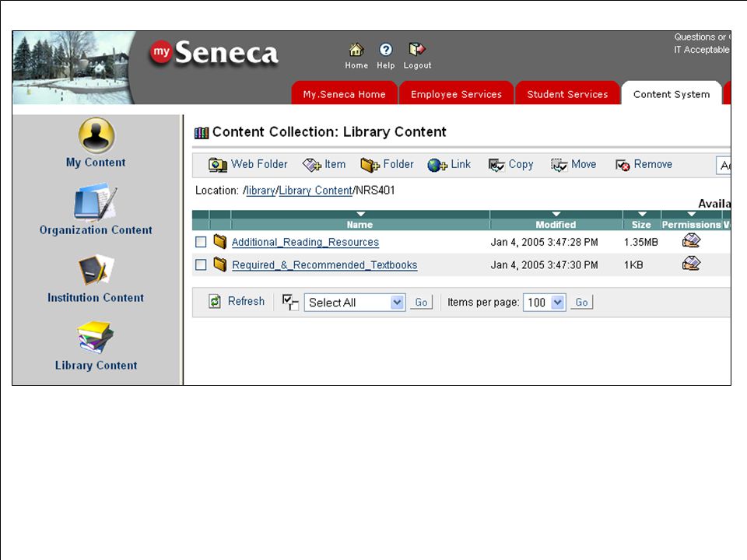Click Go next to Select All

421,303
